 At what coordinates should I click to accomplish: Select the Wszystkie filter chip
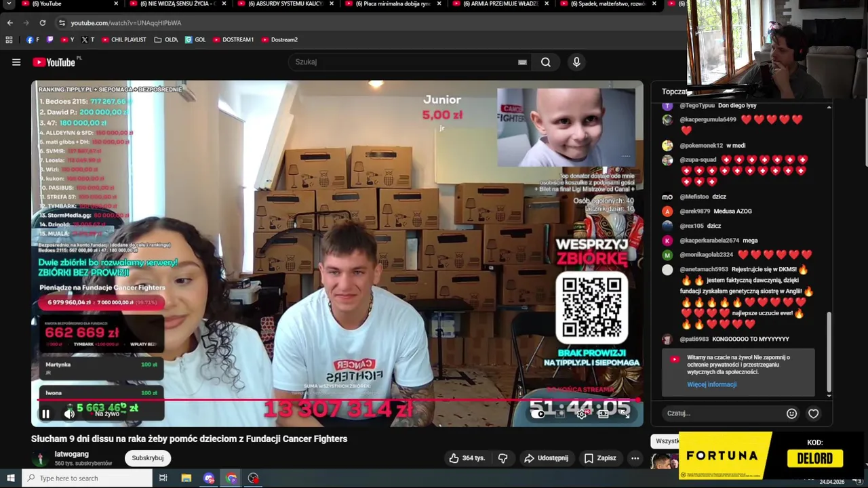pos(666,441)
